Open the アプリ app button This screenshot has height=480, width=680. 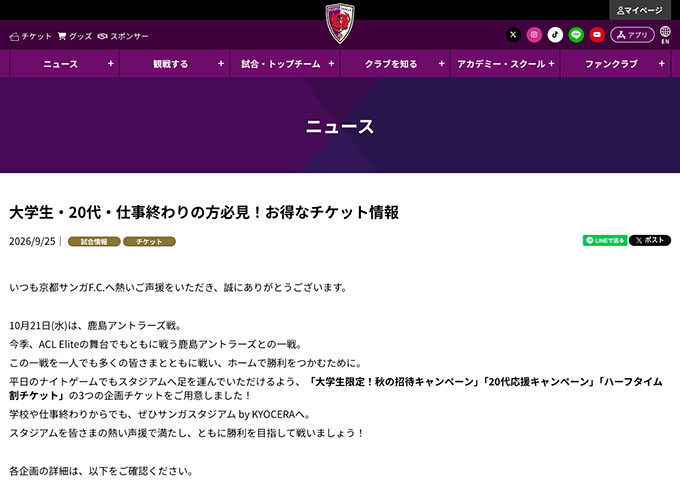632,35
